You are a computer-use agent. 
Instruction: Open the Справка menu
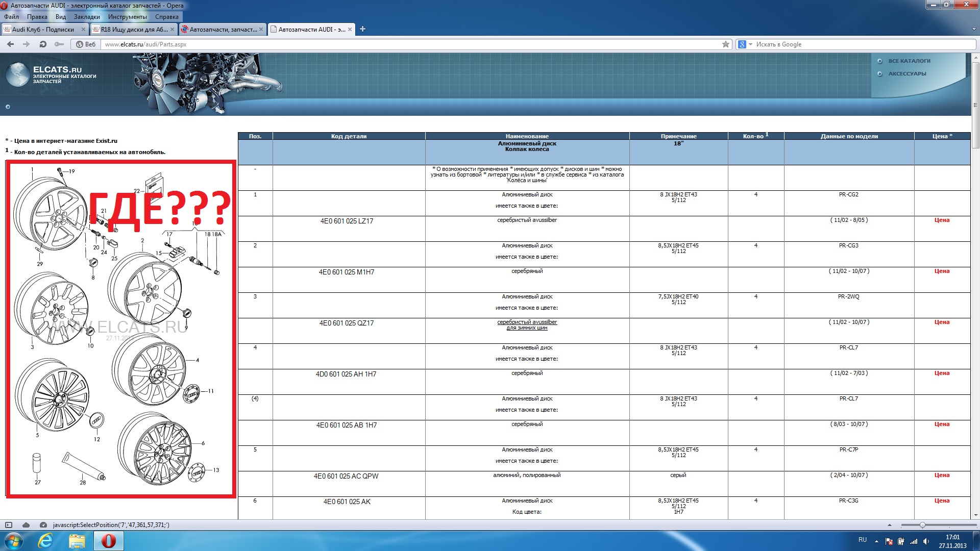(x=167, y=17)
